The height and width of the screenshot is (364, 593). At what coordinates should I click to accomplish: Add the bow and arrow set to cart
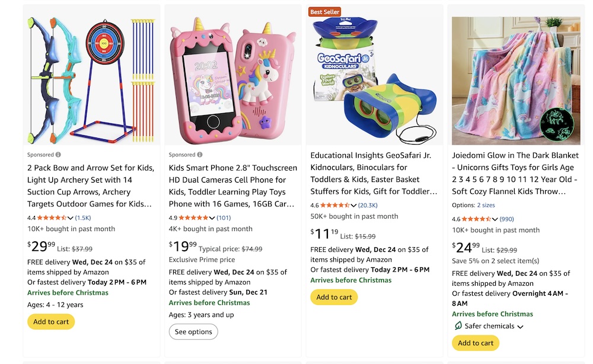pyautogui.click(x=51, y=322)
